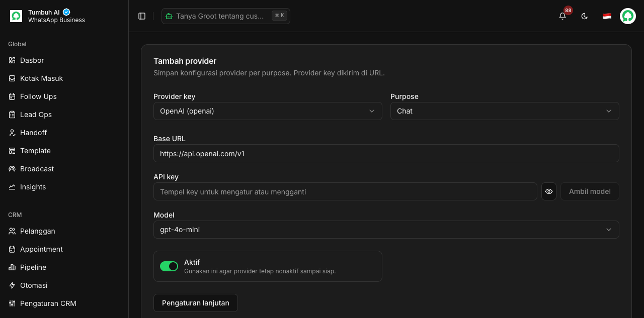This screenshot has height=318, width=644.
Task: Open the user avatar menu
Action: [x=628, y=16]
